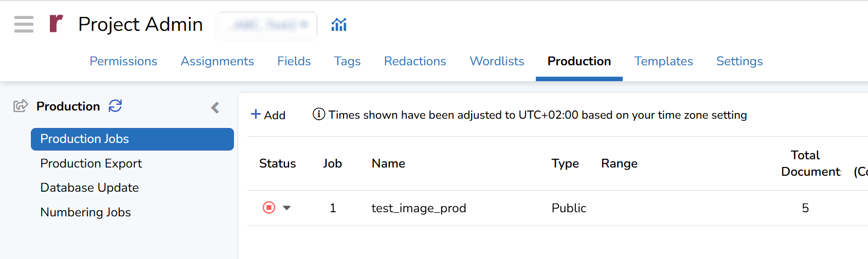Click the test_image_prod job name
Screen dimensions: 868x259
tap(419, 208)
